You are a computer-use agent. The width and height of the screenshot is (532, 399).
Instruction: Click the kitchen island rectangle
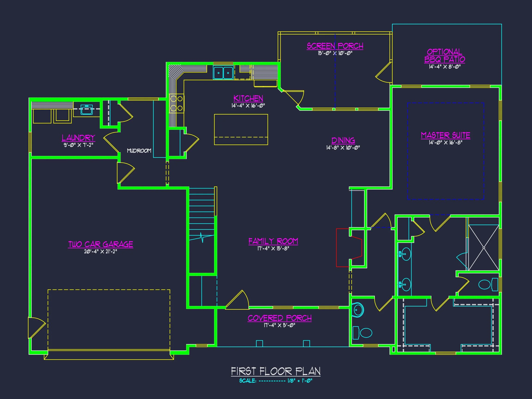click(241, 129)
